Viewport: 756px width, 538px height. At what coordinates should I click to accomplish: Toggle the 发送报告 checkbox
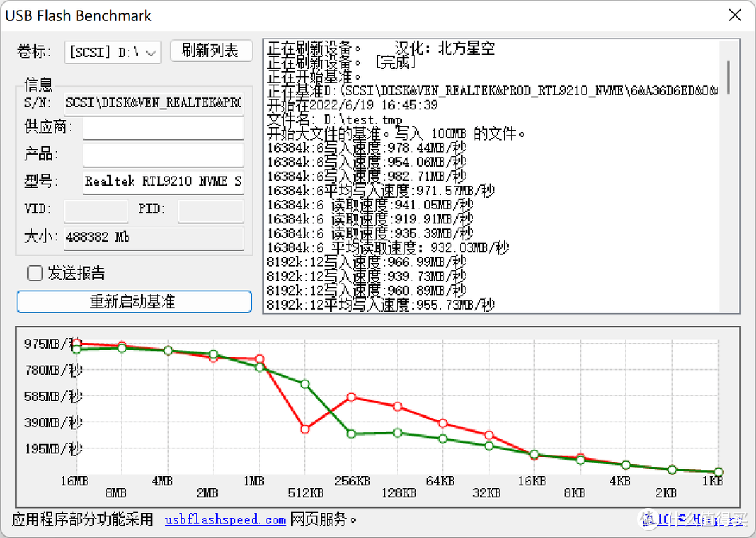[35, 273]
